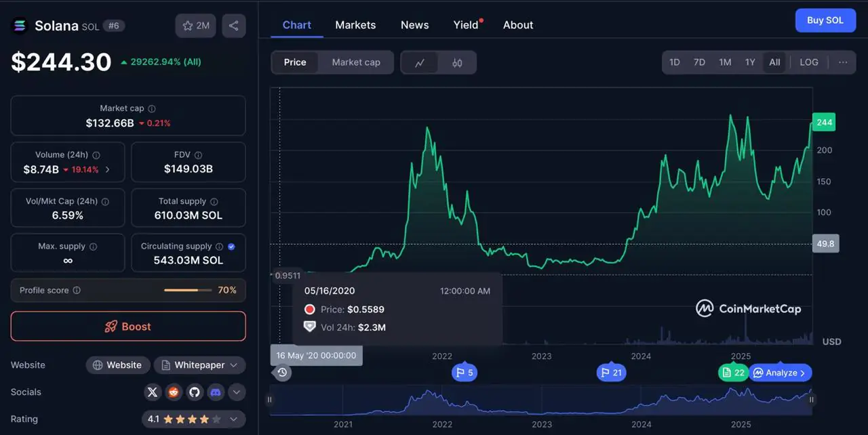Click the left range slider handle
Screen dimensions: 868x435
(x=270, y=400)
